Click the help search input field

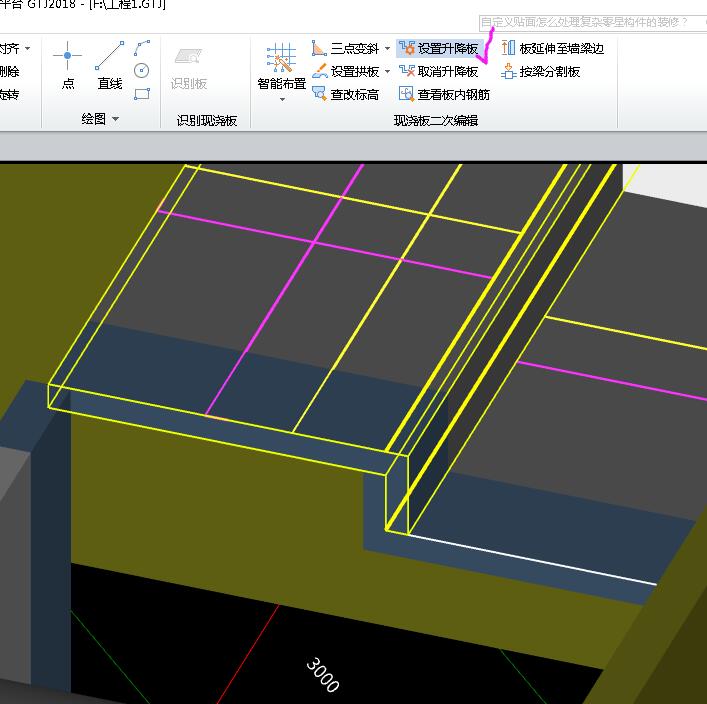coord(592,22)
